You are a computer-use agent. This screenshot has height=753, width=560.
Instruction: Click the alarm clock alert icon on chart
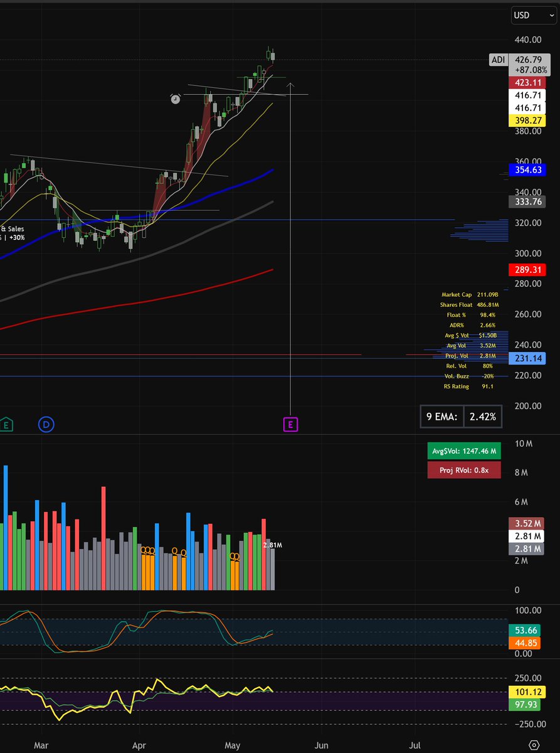tap(176, 99)
